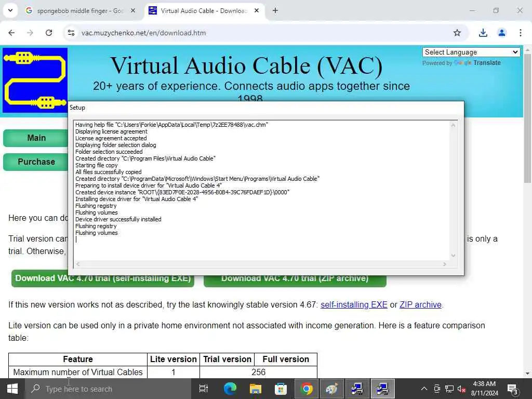This screenshot has width=532, height=399.
Task: Click up arrow of Setup log scrollbar
Action: click(453, 125)
